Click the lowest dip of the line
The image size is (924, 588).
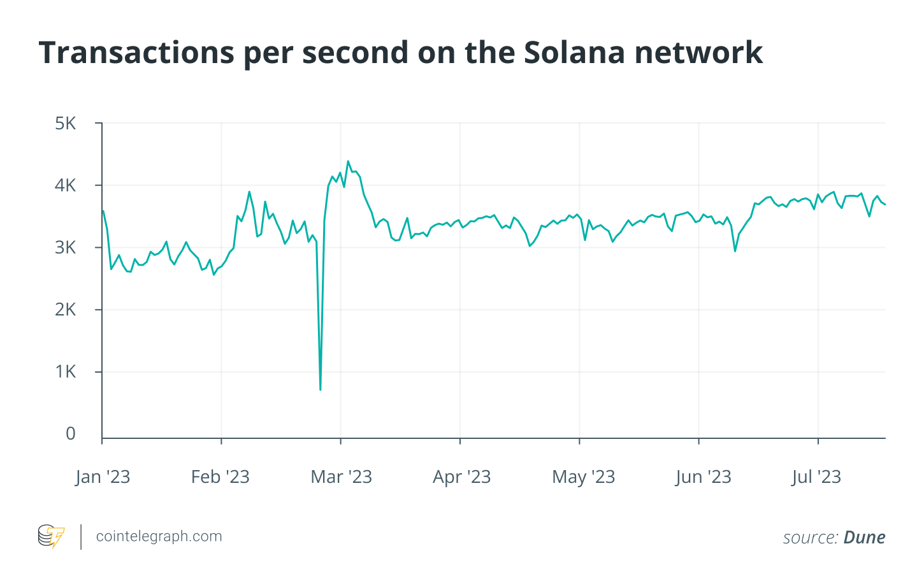point(320,389)
